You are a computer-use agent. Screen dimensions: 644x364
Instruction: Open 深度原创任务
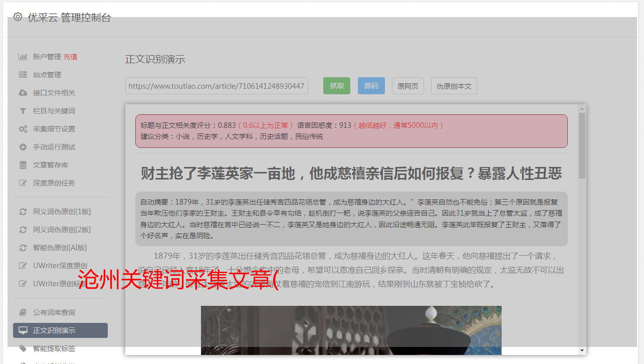click(54, 183)
